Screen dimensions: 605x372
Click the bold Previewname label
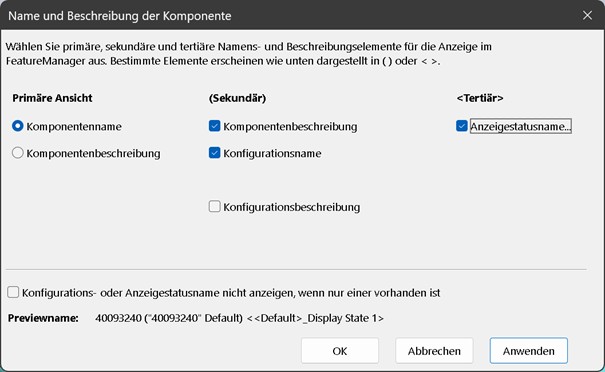(43, 318)
